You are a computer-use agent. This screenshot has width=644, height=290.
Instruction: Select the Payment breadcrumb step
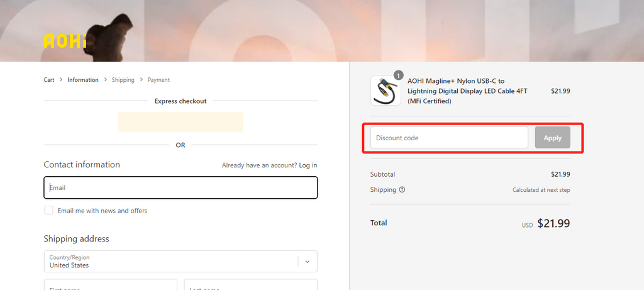(x=158, y=80)
